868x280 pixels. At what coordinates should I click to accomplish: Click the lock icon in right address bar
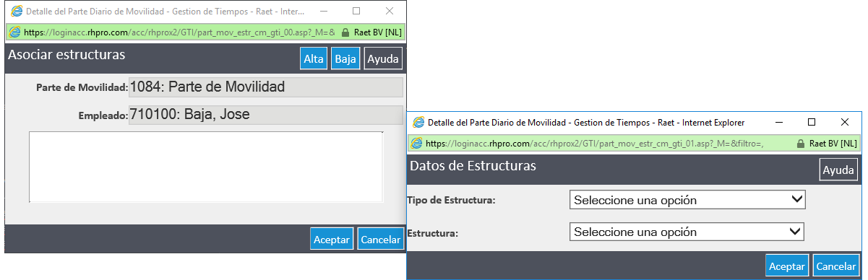800,144
